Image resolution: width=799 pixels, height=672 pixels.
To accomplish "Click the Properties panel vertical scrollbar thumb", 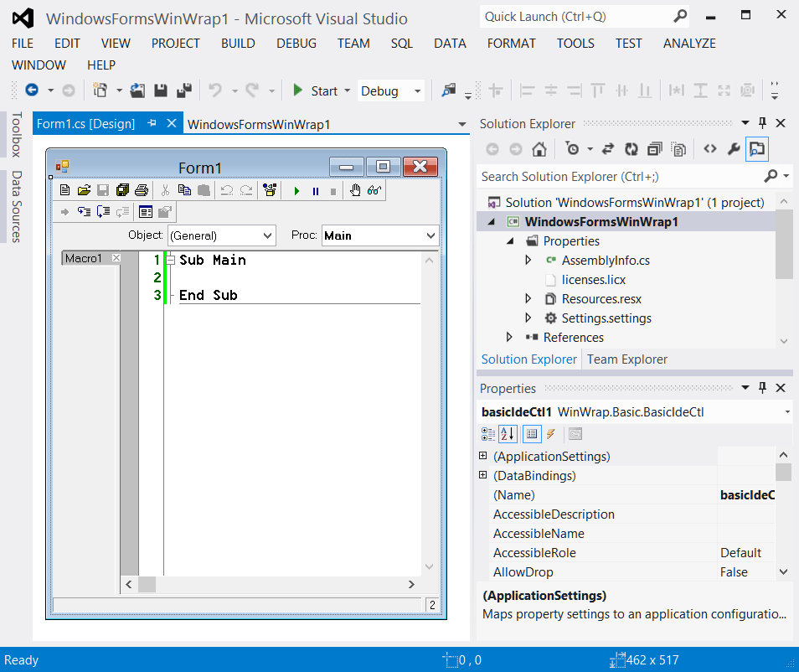I will click(x=783, y=472).
